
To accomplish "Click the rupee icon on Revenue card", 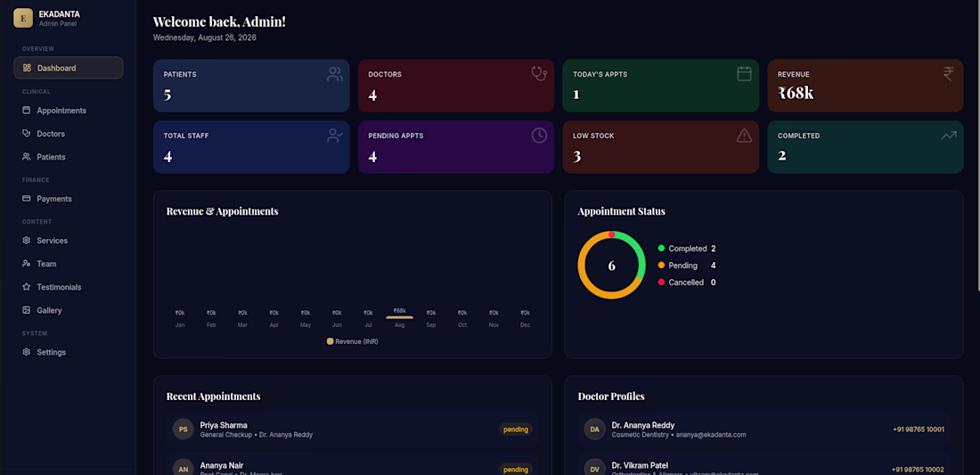I will (x=948, y=74).
